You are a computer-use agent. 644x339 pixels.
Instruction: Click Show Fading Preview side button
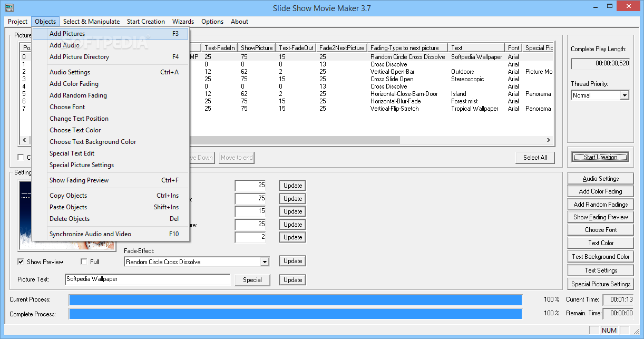(x=601, y=217)
